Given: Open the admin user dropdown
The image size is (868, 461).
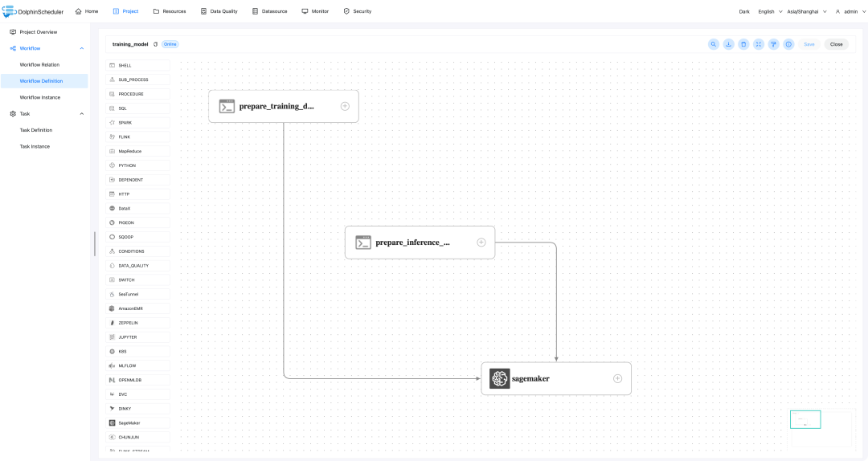Looking at the screenshot, I should click(x=849, y=11).
